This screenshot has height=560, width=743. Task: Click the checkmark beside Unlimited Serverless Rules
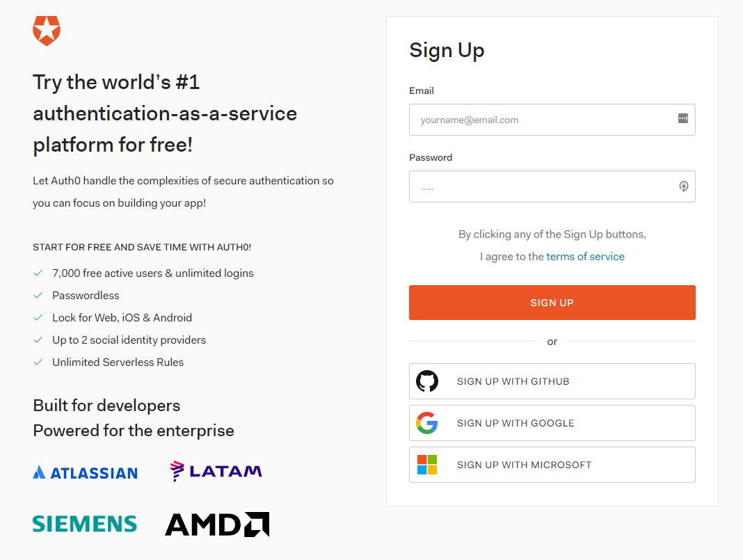[38, 362]
